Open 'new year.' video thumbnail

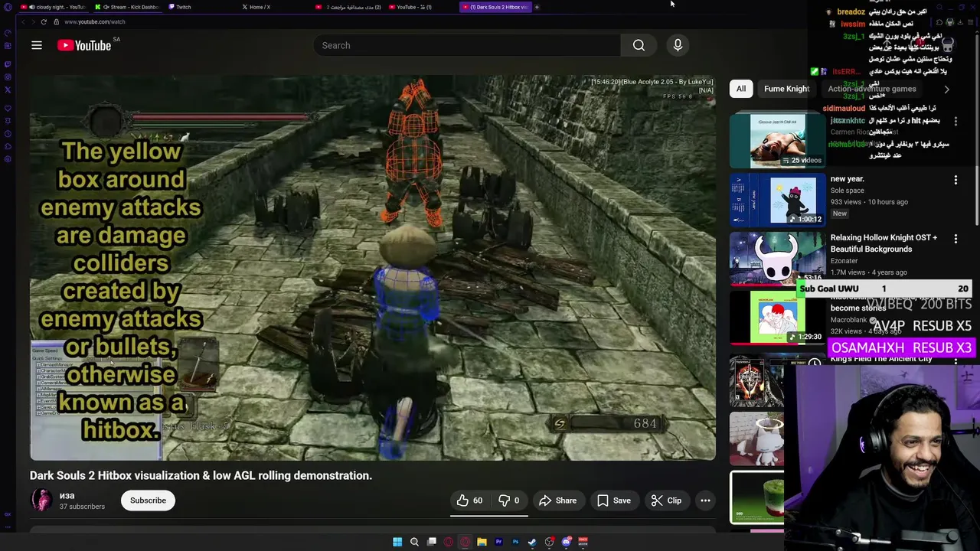[778, 199]
